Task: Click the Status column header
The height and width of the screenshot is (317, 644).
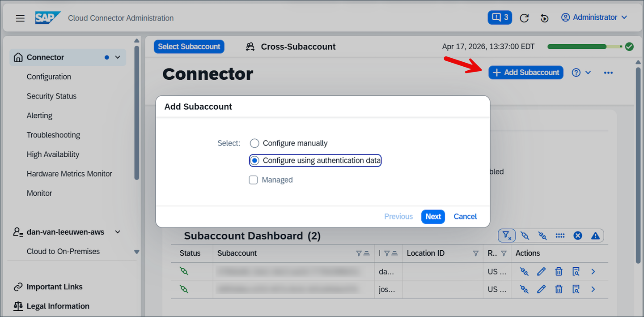Action: coord(190,253)
